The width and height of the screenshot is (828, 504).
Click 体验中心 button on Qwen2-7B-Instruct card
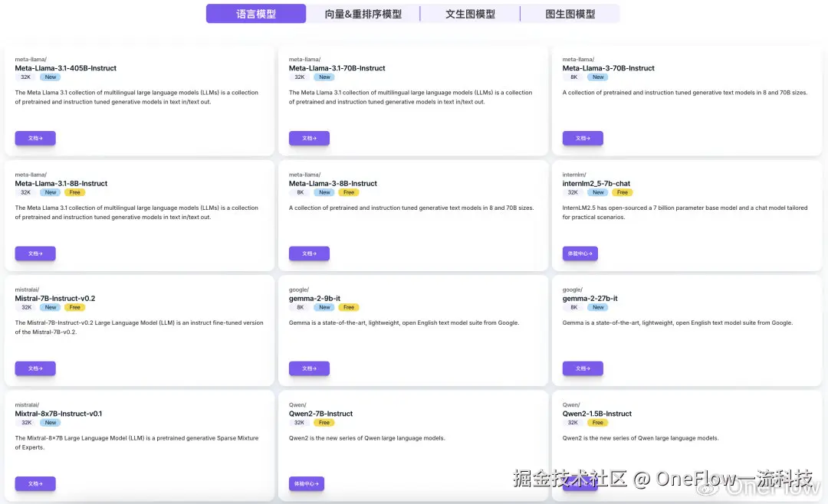point(306,483)
